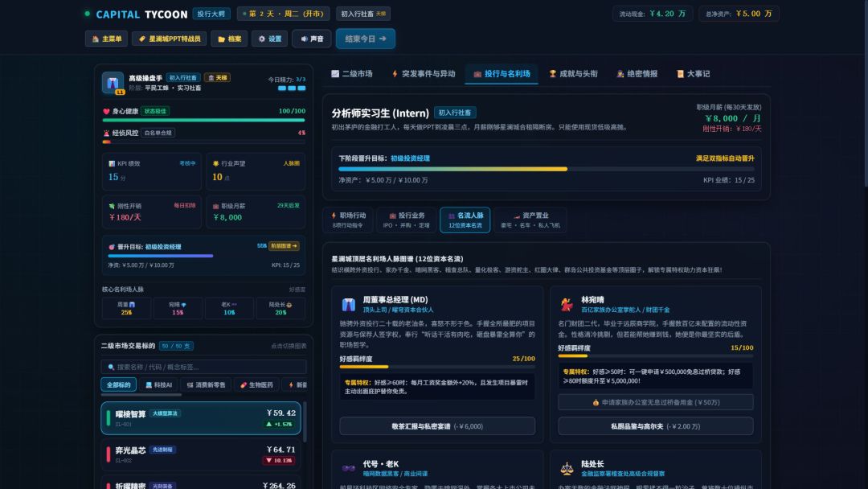The image size is (868, 489).
Task: Click the target icon beside 晋升目标
Action: (x=112, y=246)
